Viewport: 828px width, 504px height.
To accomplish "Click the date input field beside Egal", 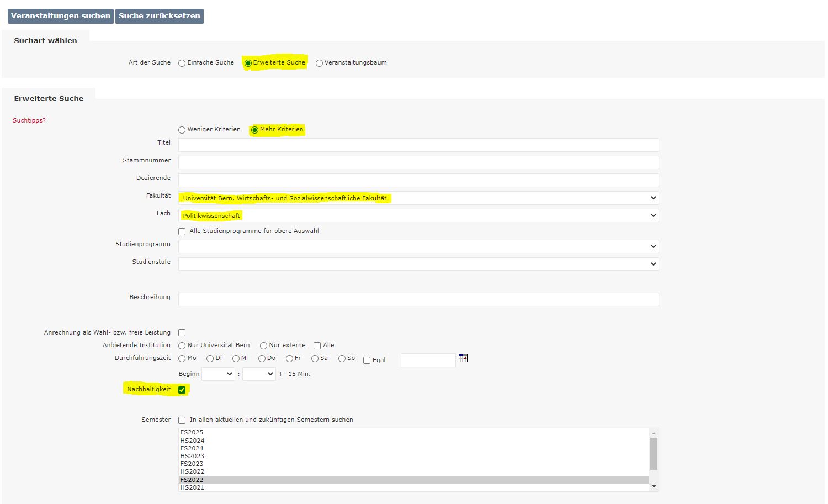I will (428, 360).
